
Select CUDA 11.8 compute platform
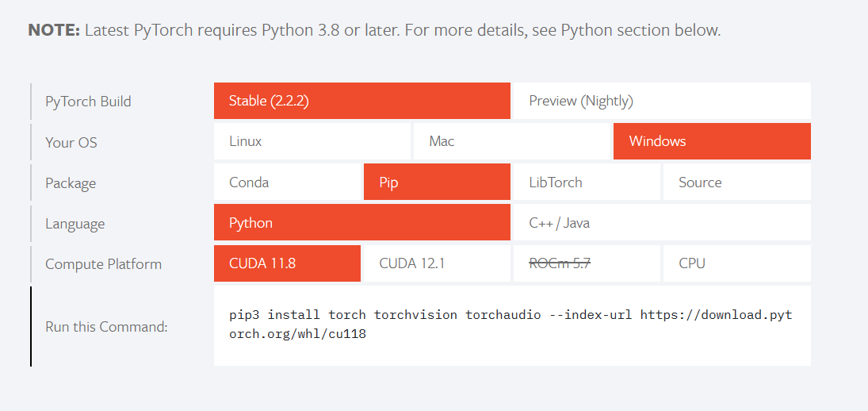pos(287,263)
